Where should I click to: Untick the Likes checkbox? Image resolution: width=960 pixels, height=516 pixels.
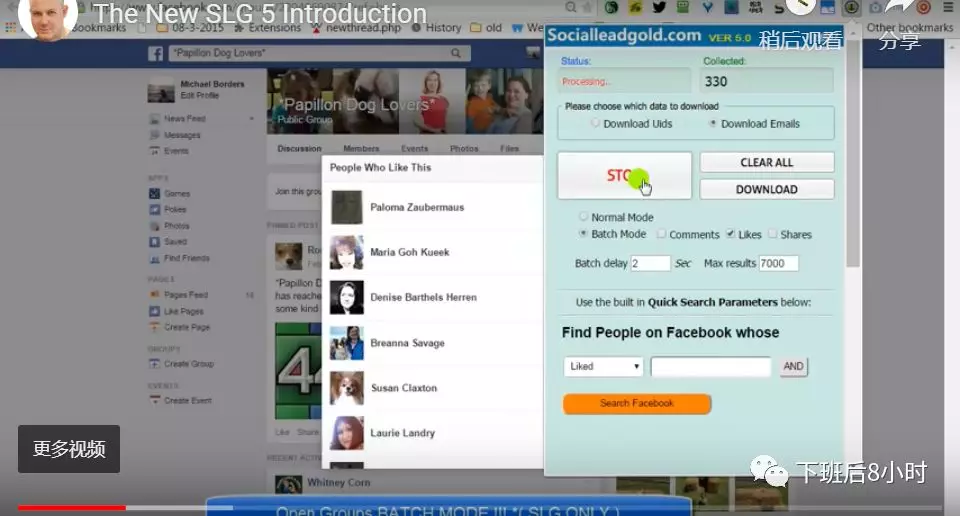tap(730, 234)
